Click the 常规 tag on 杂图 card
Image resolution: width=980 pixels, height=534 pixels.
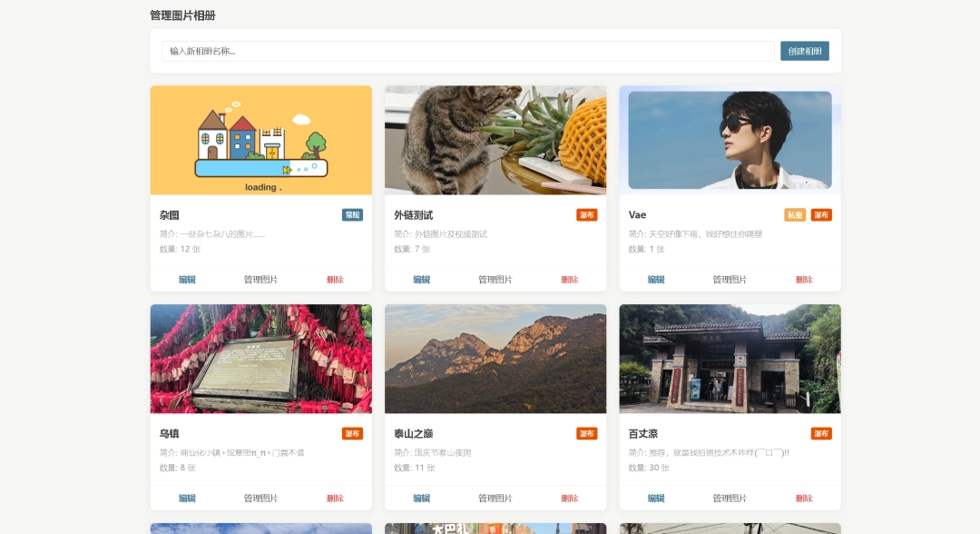pos(352,215)
